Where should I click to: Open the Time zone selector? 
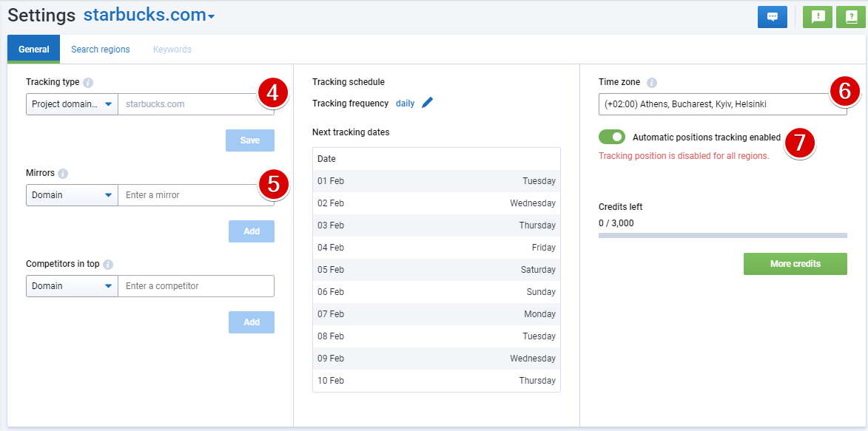(x=722, y=104)
